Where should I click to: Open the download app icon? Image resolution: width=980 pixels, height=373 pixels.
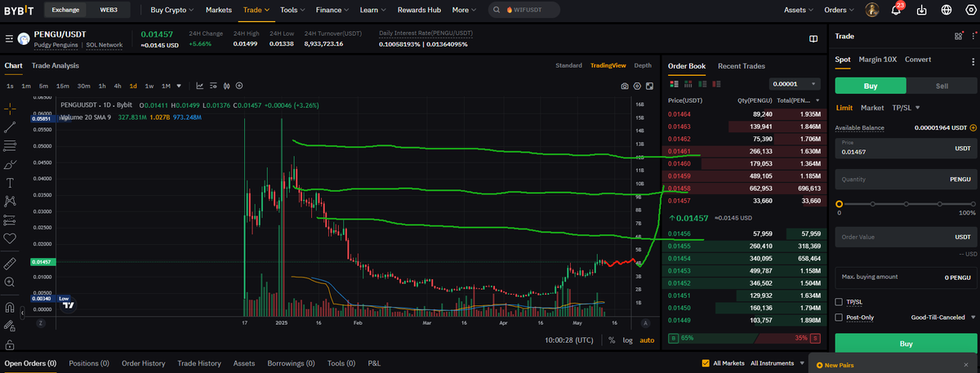[x=922, y=10]
